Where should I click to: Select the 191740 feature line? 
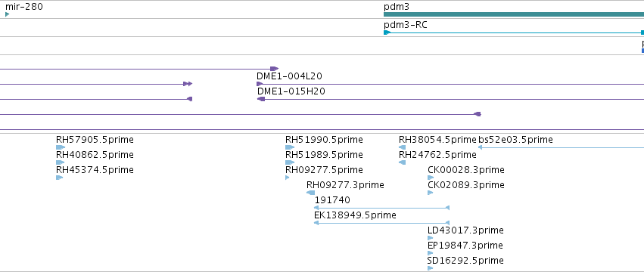381,208
